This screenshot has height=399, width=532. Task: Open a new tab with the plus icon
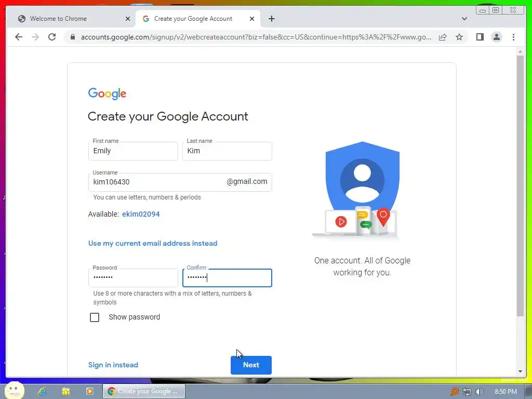click(x=271, y=19)
